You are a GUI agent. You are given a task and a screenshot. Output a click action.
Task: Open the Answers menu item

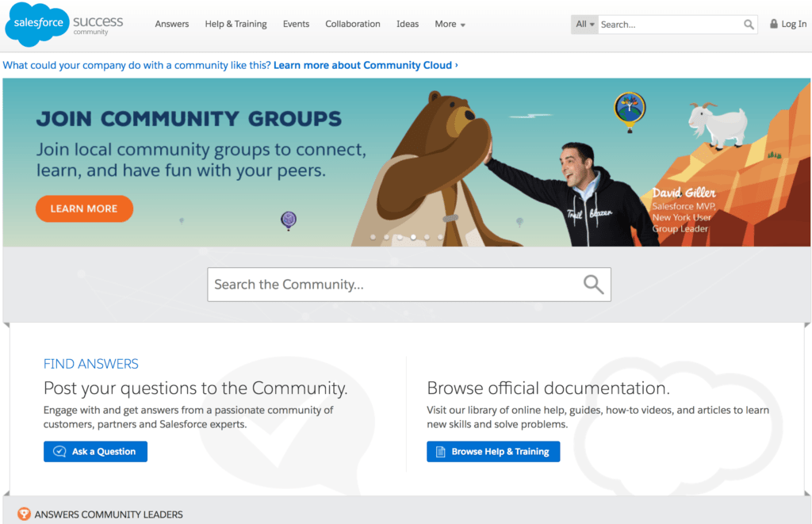point(172,24)
